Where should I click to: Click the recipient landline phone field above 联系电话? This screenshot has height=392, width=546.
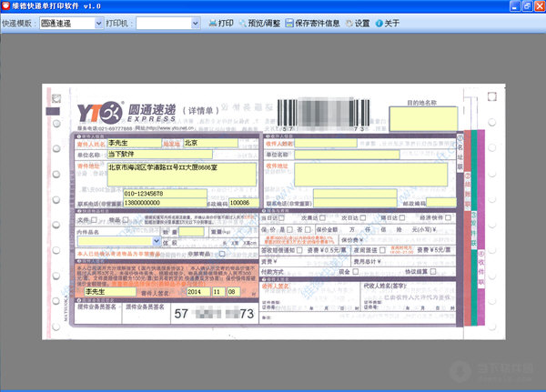[x=355, y=194]
